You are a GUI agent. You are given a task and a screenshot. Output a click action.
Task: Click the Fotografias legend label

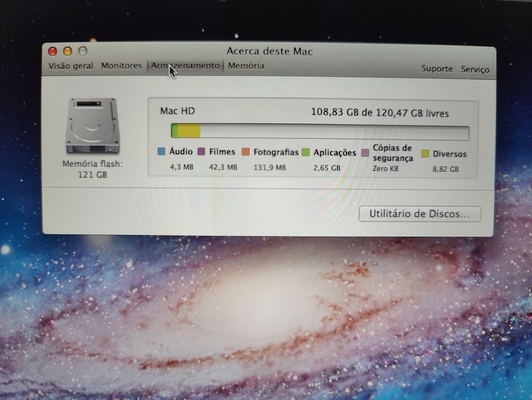click(x=276, y=152)
